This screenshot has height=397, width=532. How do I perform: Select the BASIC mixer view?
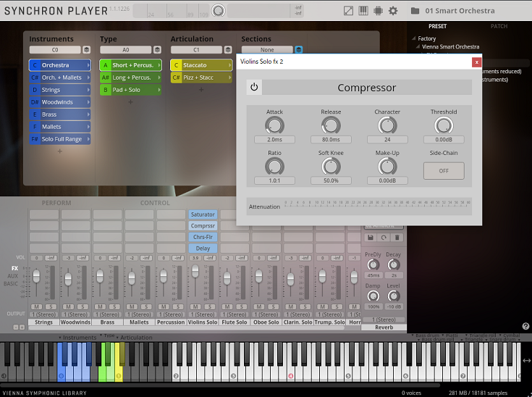11,283
